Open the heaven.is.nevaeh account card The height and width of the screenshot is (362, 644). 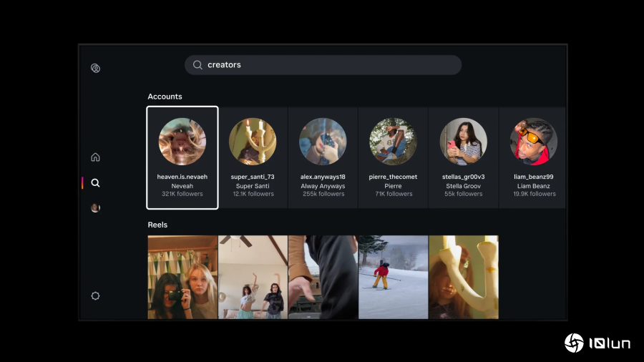(182, 158)
